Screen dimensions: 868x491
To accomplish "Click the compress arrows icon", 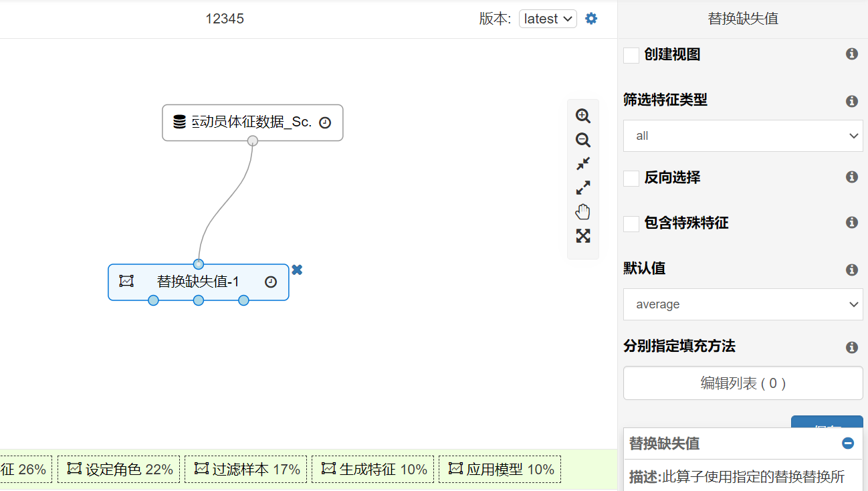I will 583,164.
